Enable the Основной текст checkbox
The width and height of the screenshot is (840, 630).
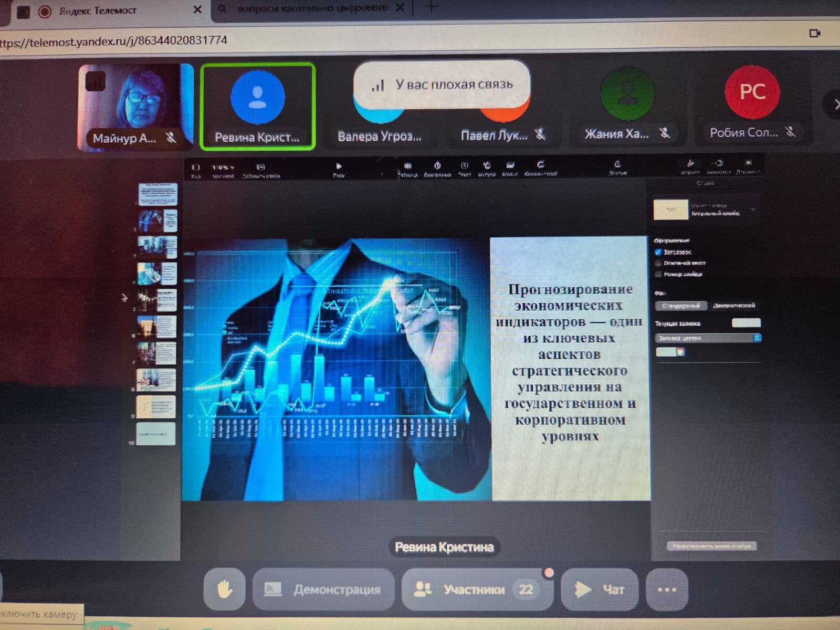tap(658, 263)
